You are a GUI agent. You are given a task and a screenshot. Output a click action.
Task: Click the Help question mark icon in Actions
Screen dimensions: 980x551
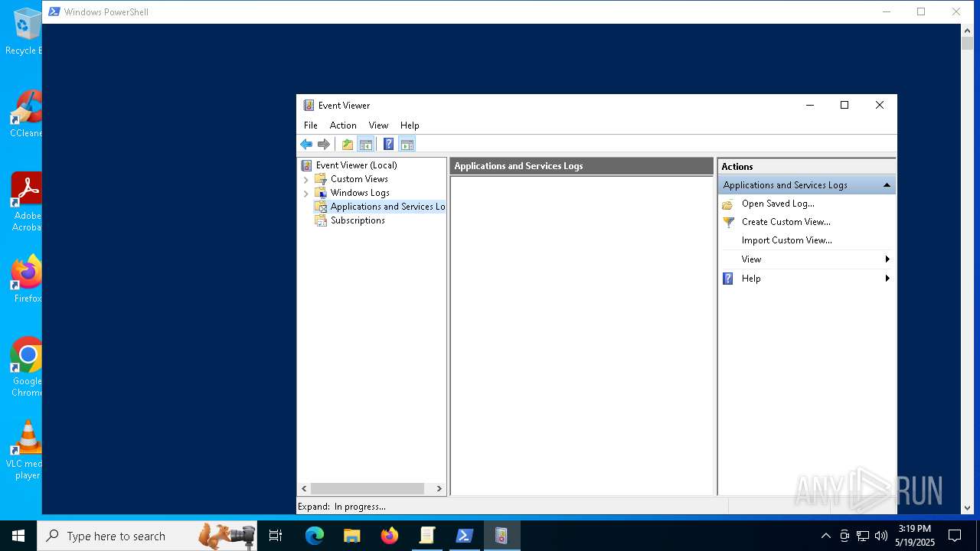pos(728,279)
